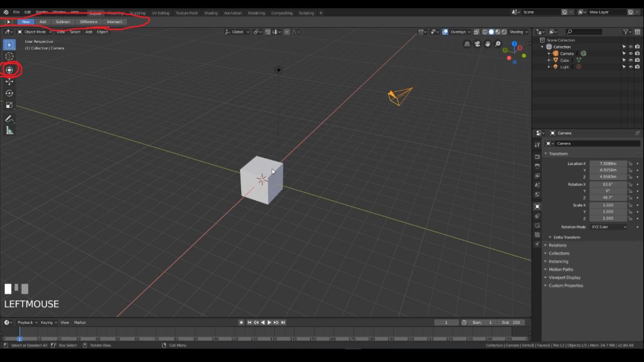
Task: Toggle perspective/orthographic grid gizmo icon
Action: 467,44
